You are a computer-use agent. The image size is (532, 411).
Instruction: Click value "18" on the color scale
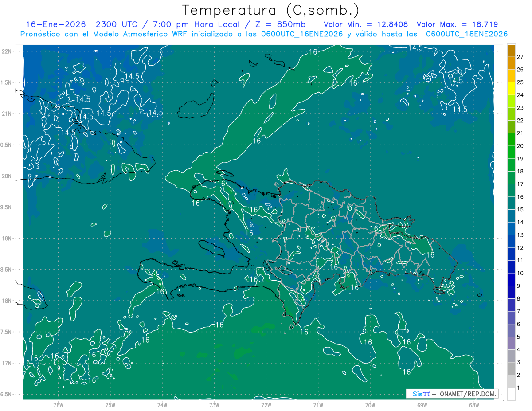(x=520, y=171)
